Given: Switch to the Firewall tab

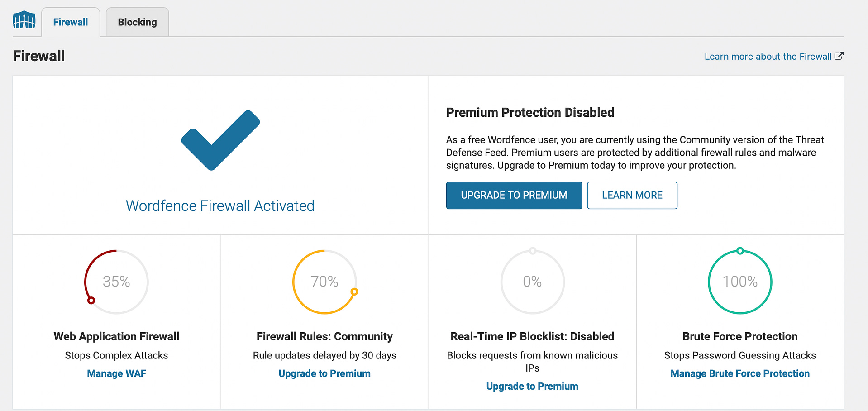Looking at the screenshot, I should pos(71,22).
